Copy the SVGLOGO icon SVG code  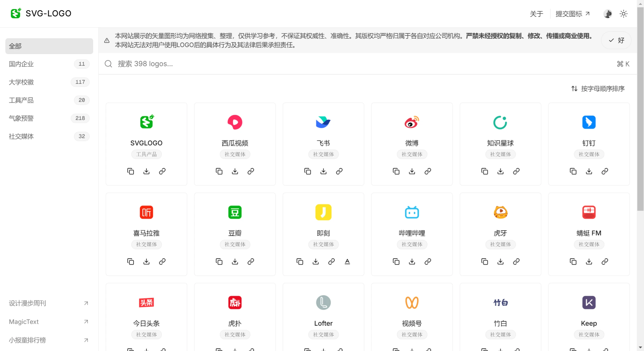coord(130,171)
